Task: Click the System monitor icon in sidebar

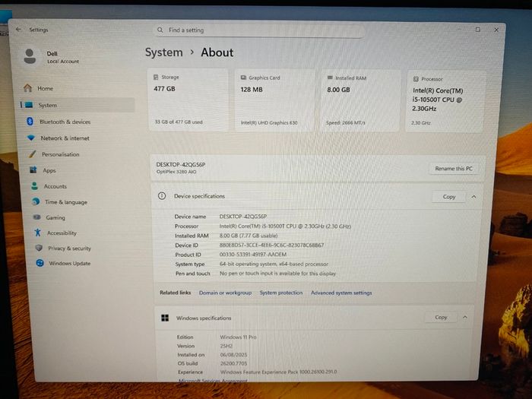Action: 29,105
